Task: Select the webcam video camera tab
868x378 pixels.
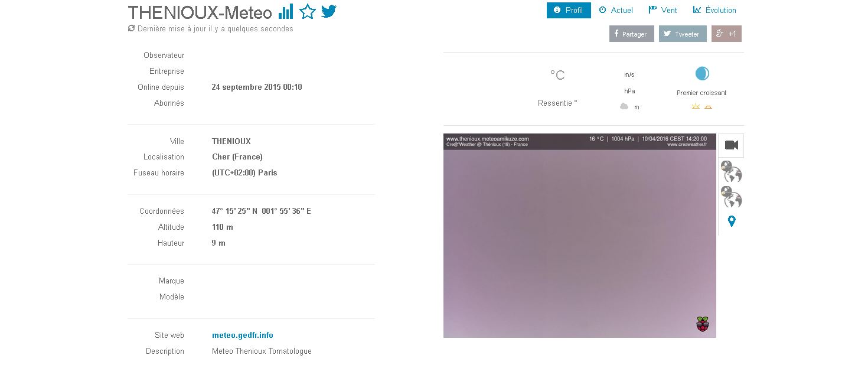Action: tap(731, 145)
